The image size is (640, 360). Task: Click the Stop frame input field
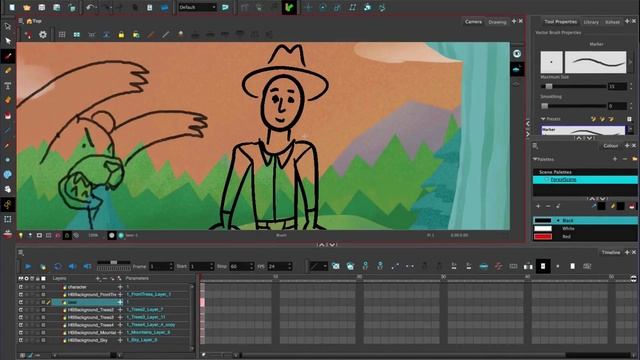point(241,266)
